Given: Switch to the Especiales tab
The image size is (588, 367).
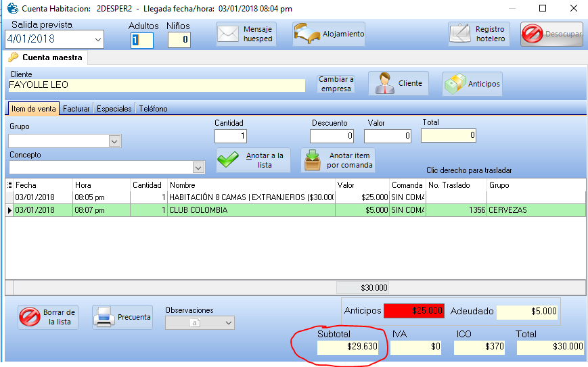Looking at the screenshot, I should 114,108.
